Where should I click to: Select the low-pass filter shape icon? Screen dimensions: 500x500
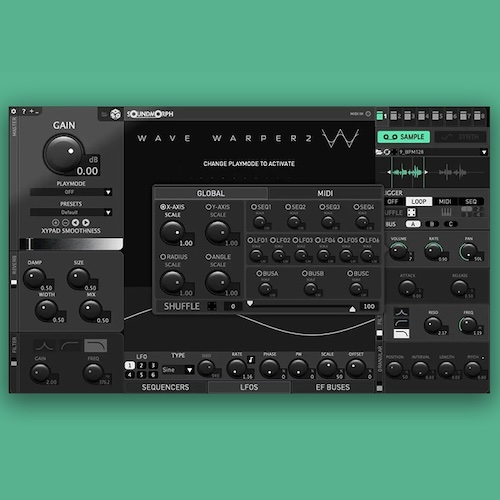point(96,346)
